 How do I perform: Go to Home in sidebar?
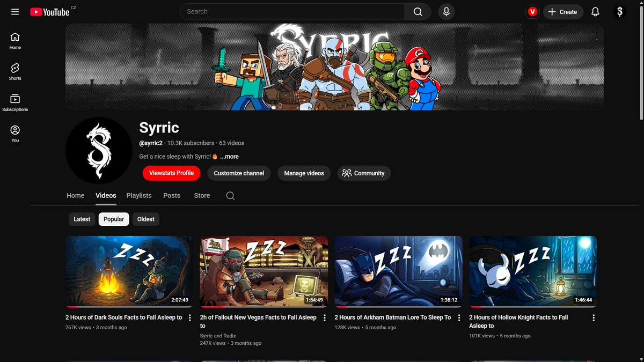[x=15, y=41]
